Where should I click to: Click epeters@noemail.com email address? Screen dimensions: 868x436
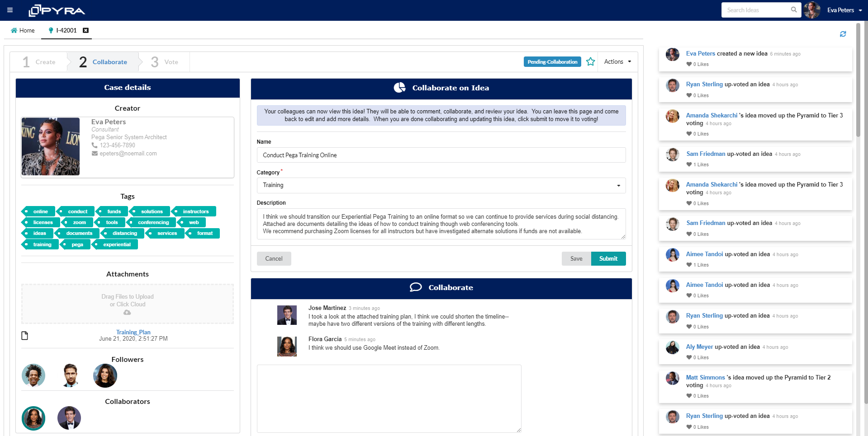pyautogui.click(x=128, y=154)
